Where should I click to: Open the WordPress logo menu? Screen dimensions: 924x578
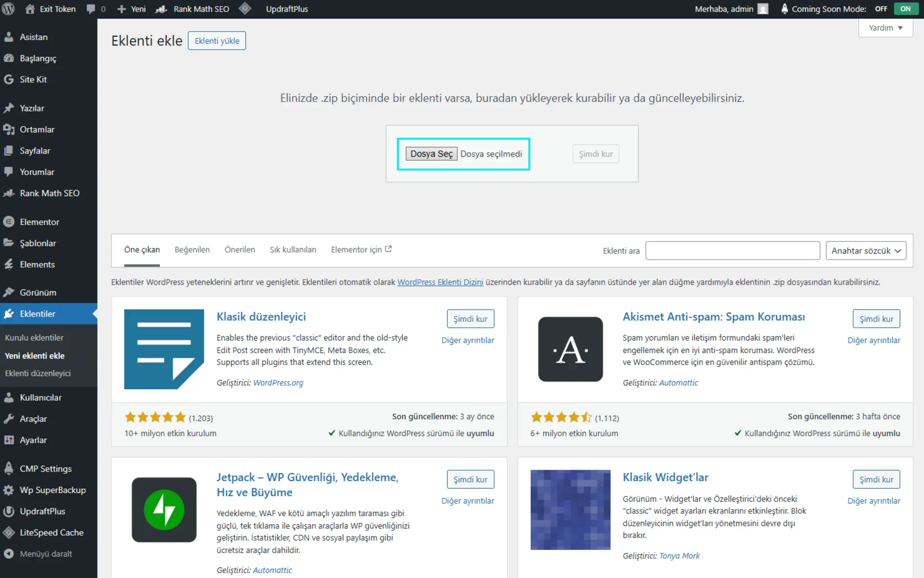[x=9, y=9]
